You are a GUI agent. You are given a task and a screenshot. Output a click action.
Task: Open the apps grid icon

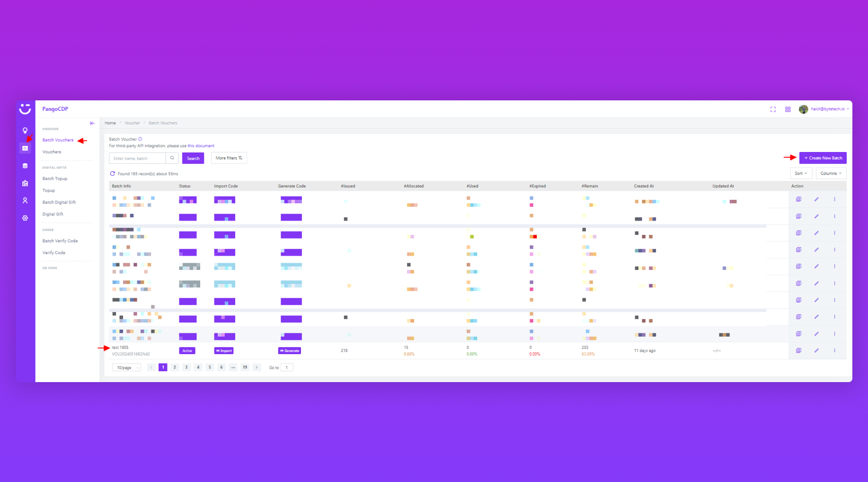pos(788,109)
